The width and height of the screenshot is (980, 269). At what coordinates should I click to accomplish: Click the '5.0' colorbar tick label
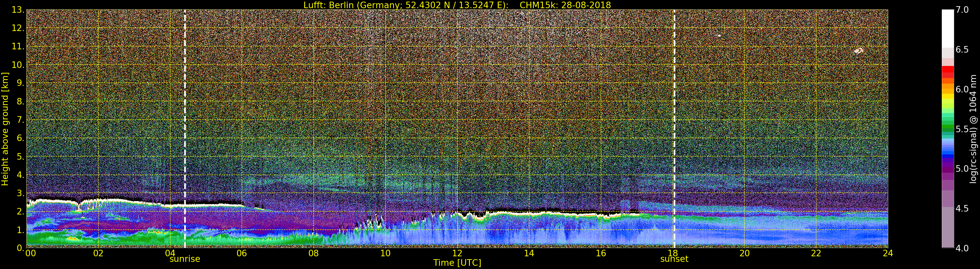962,168
